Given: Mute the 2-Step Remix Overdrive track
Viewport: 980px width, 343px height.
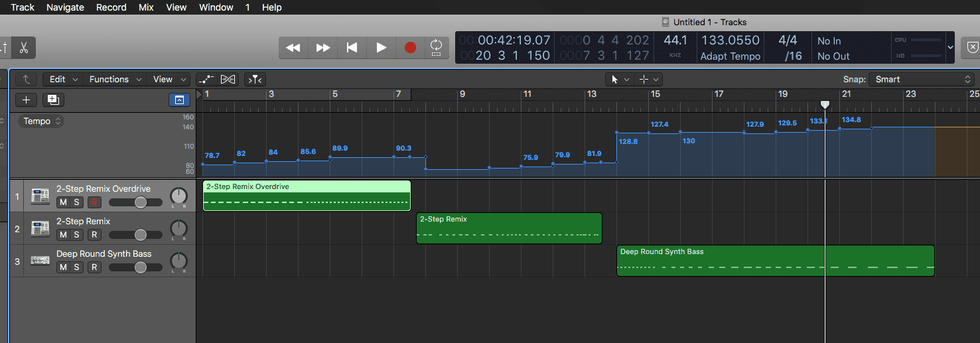Looking at the screenshot, I should pos(63,202).
